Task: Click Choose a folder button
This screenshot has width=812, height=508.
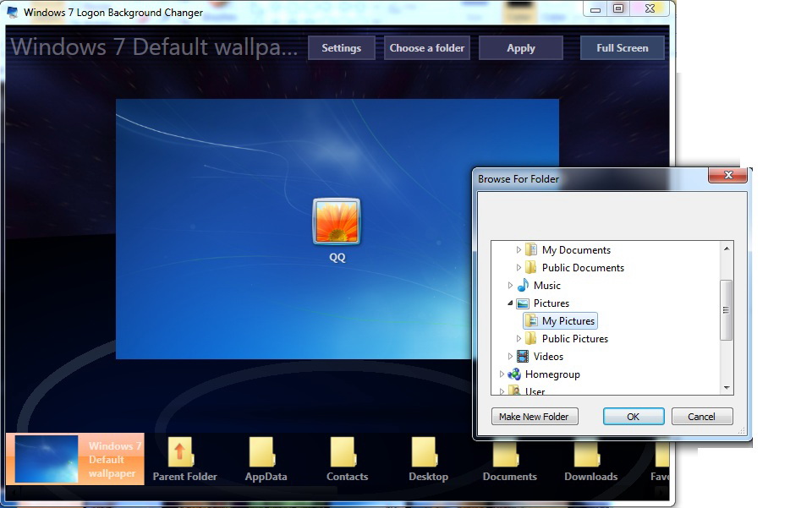Action: [x=426, y=48]
